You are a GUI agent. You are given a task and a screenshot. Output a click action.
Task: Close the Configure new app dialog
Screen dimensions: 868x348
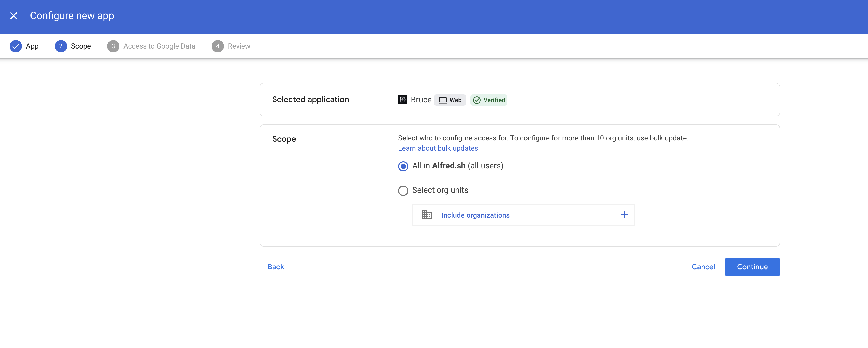(14, 16)
